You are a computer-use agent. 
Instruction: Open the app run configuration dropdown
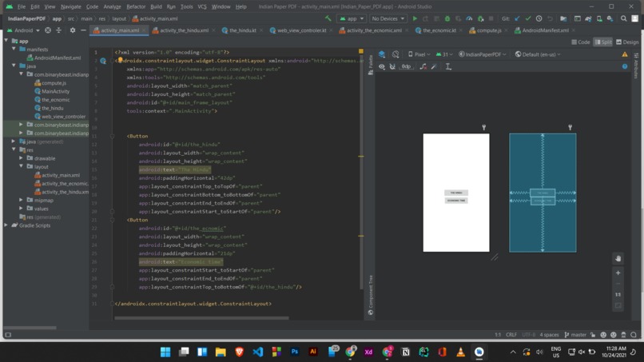pos(352,18)
